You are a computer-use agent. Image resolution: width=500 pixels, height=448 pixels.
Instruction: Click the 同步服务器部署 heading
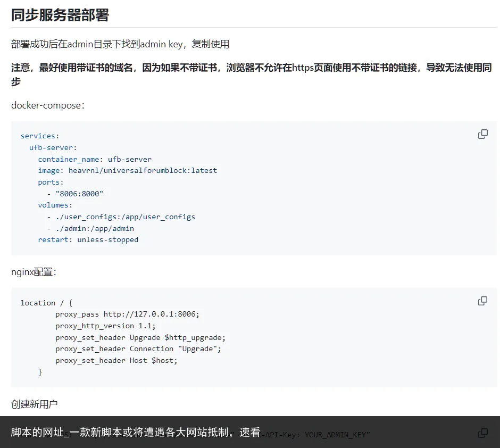coord(60,15)
